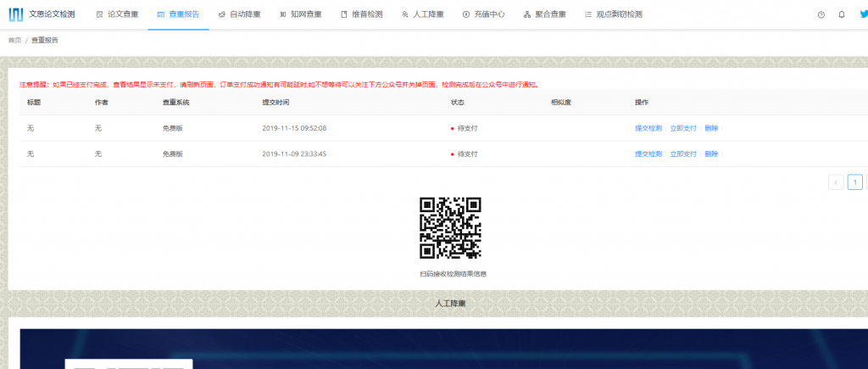Click 删除 for the 2019-11-15 09:52:08 row
Image resolution: width=868 pixels, height=369 pixels.
pos(711,128)
